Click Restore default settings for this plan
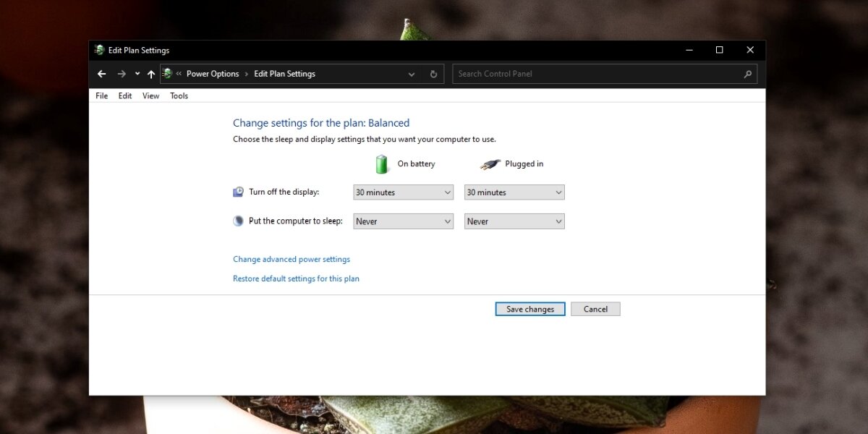 coord(296,278)
